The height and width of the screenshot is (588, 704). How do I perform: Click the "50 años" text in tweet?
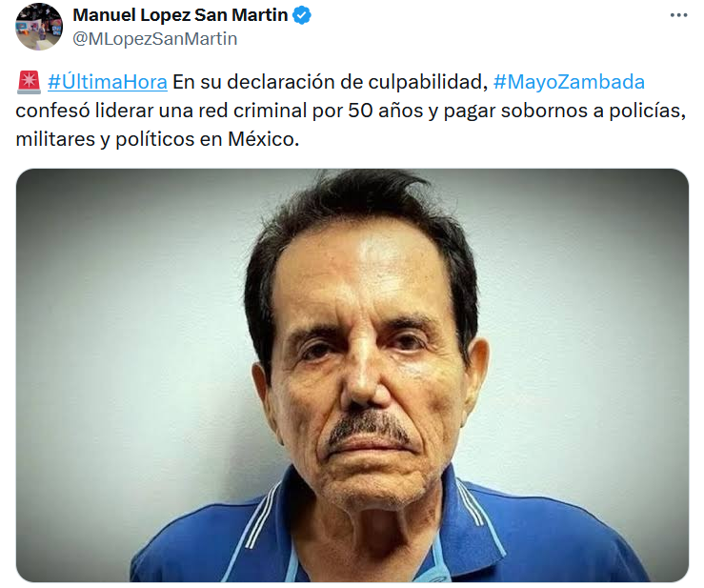coord(386,111)
